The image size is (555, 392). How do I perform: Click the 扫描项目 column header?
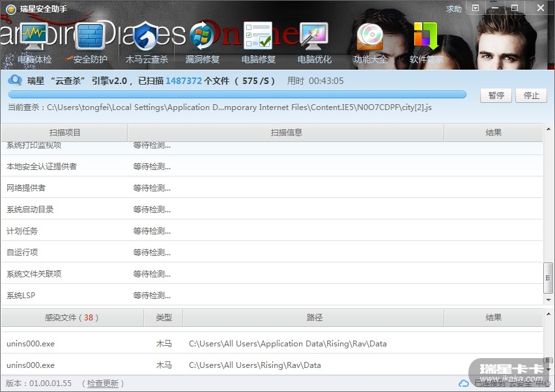click(x=64, y=133)
